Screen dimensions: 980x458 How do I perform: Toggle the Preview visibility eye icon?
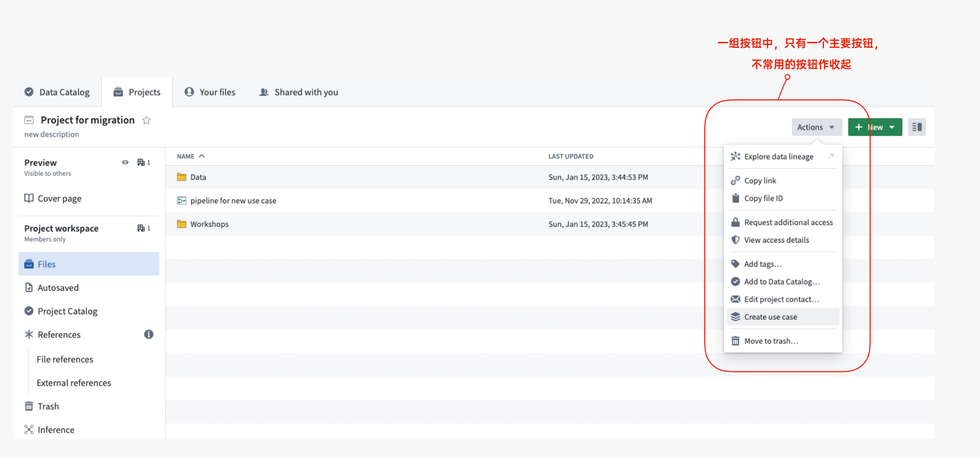pos(125,162)
